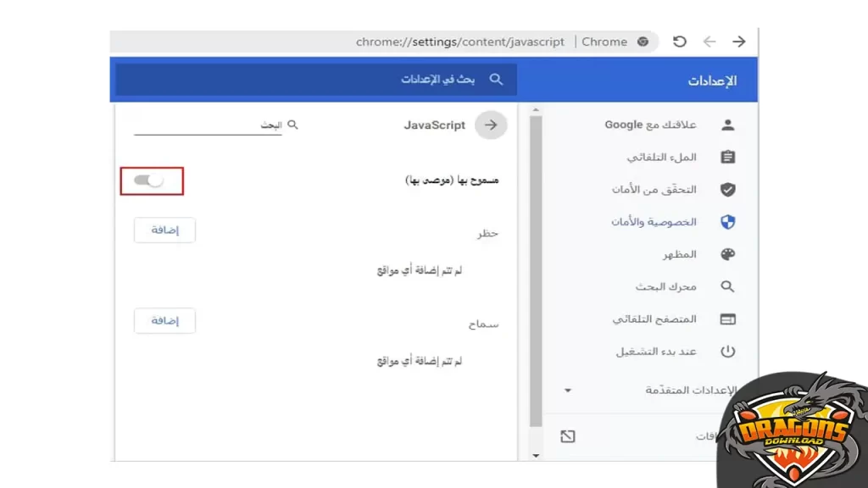
Task: Click the الخصوصية والأمان privacy shield icon
Action: (727, 222)
